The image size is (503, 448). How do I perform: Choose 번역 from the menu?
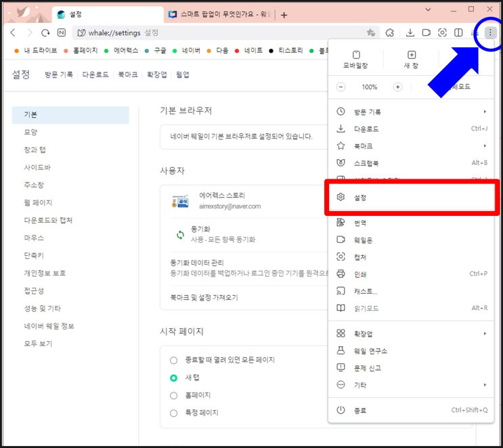[x=411, y=223]
